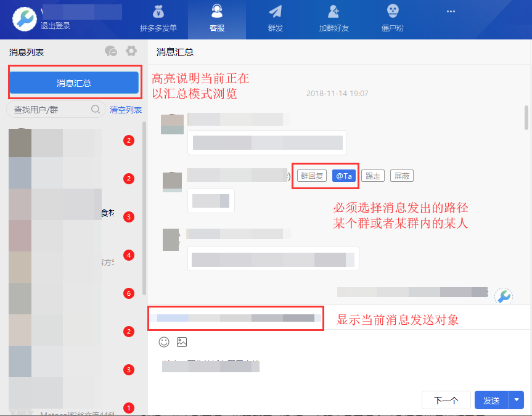The image size is (532, 416).
Task: Click the chat bubble icon beside 消息列表
Action: pos(111,51)
